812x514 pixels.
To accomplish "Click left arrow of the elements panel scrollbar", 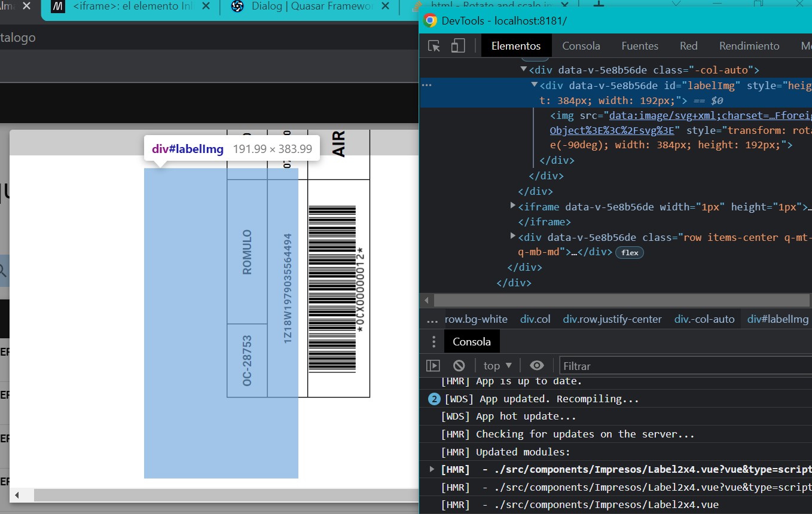I will [x=426, y=299].
